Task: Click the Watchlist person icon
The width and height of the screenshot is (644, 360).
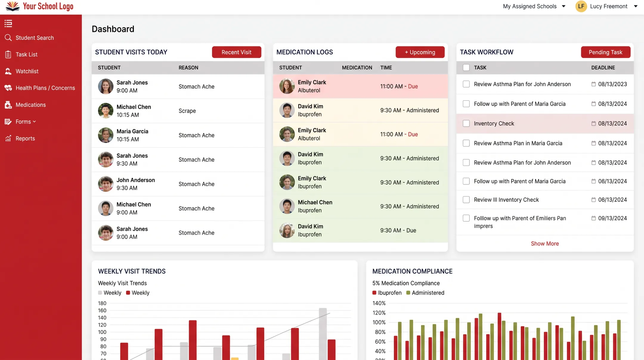Action: pos(8,71)
